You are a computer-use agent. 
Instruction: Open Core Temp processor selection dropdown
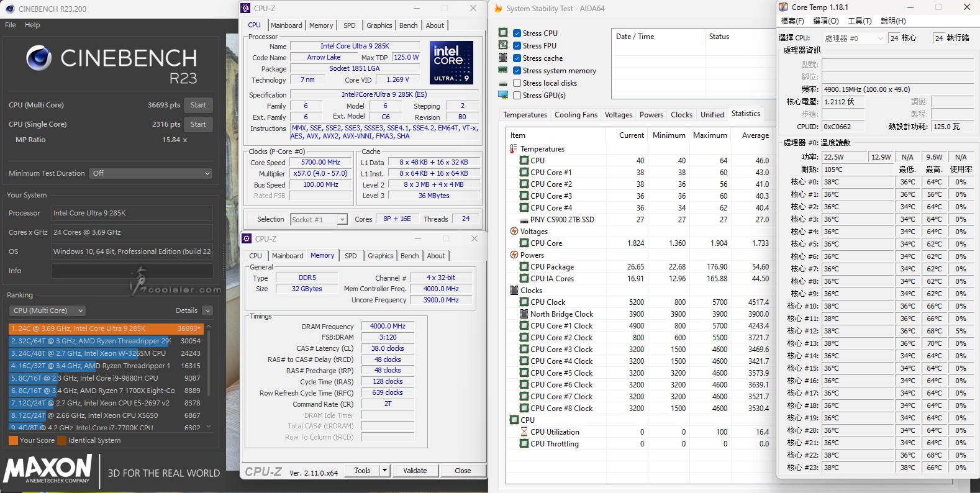click(854, 38)
